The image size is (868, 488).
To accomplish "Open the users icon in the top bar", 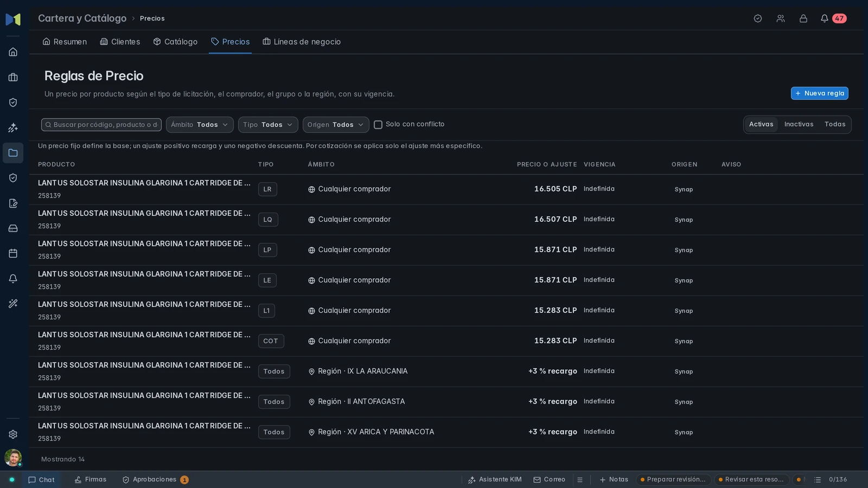I will pos(781,18).
